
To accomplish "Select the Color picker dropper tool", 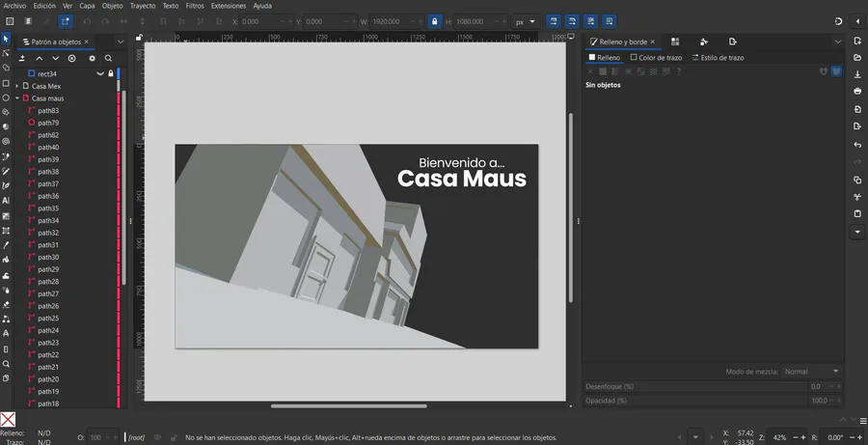I will point(6,245).
